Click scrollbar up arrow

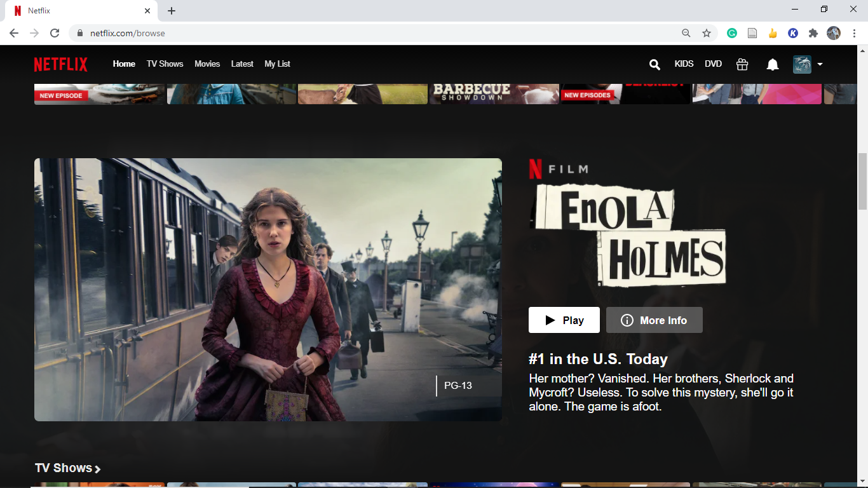[862, 50]
